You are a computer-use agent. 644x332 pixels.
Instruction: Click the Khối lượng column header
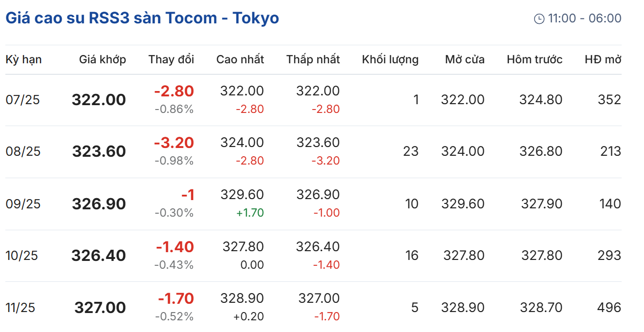coord(390,59)
